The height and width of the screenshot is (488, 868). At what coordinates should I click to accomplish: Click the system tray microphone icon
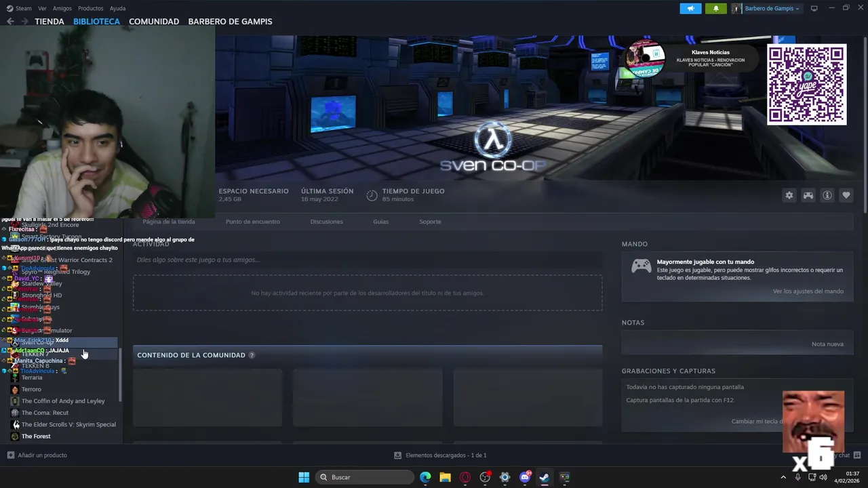coord(797,477)
